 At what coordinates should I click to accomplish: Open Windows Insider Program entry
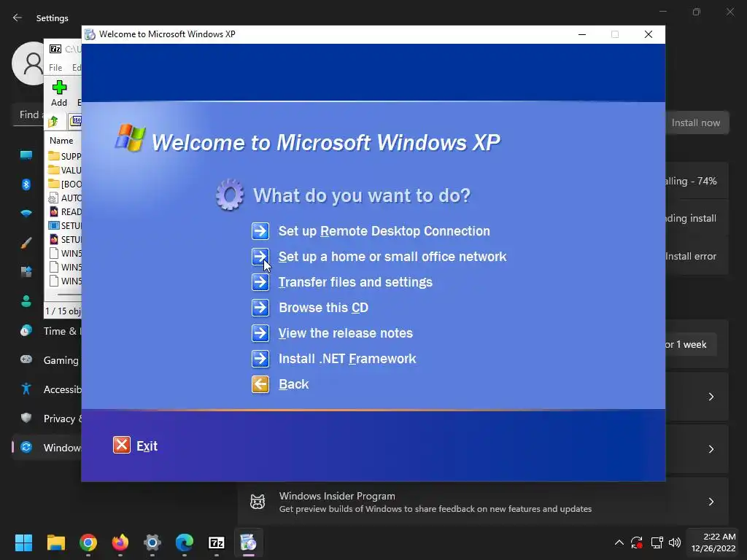point(483,502)
